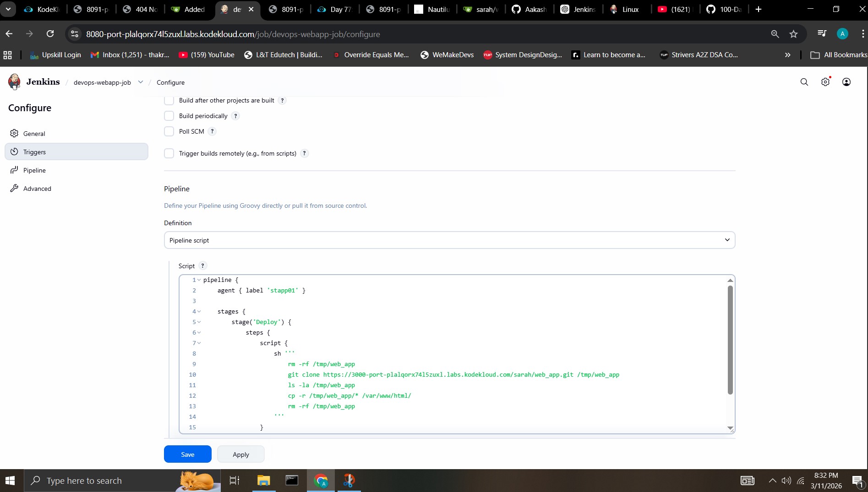The height and width of the screenshot is (492, 868).
Task: Show help for Trigger builds remotely
Action: 304,153
